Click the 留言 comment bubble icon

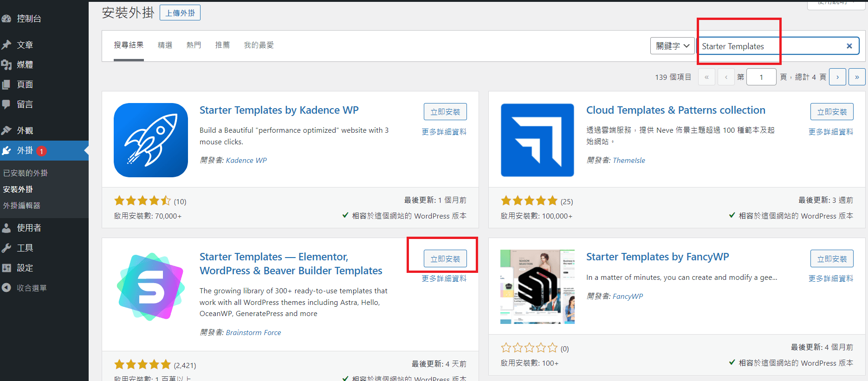point(6,104)
